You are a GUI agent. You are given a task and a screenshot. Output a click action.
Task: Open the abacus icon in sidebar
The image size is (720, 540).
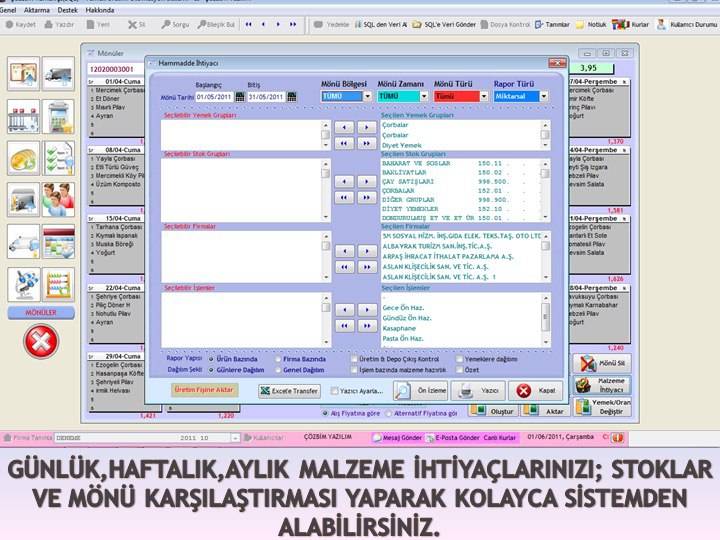[58, 283]
